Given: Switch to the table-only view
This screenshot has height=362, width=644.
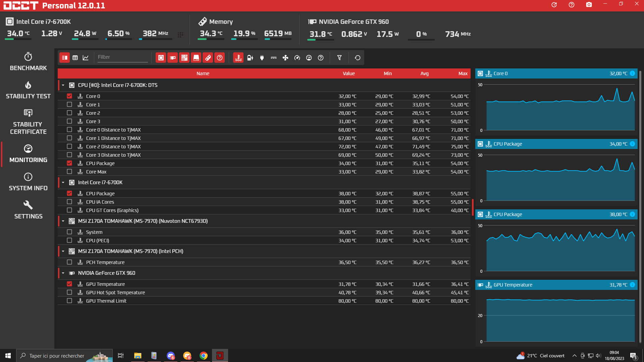Looking at the screenshot, I should (x=75, y=58).
